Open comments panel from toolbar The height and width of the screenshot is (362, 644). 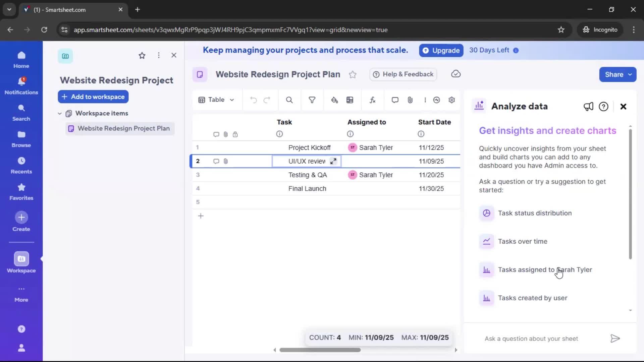tap(395, 100)
